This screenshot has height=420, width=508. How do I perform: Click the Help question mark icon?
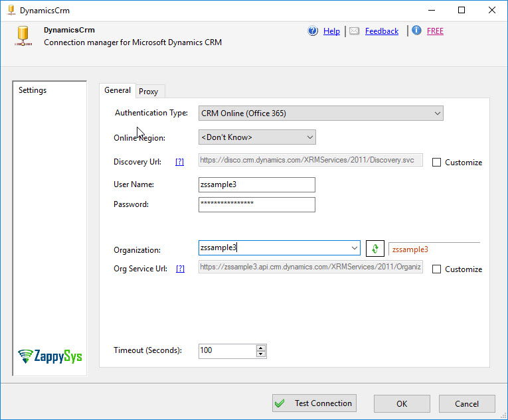tap(313, 31)
